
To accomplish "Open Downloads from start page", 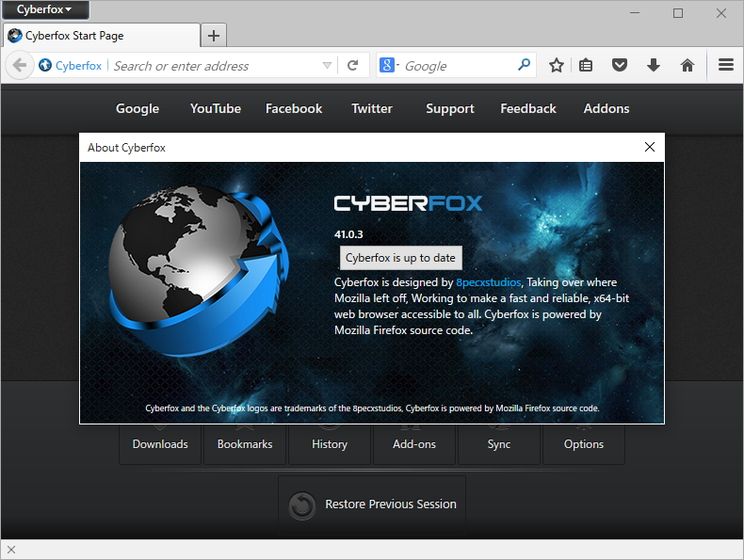I will tap(160, 444).
